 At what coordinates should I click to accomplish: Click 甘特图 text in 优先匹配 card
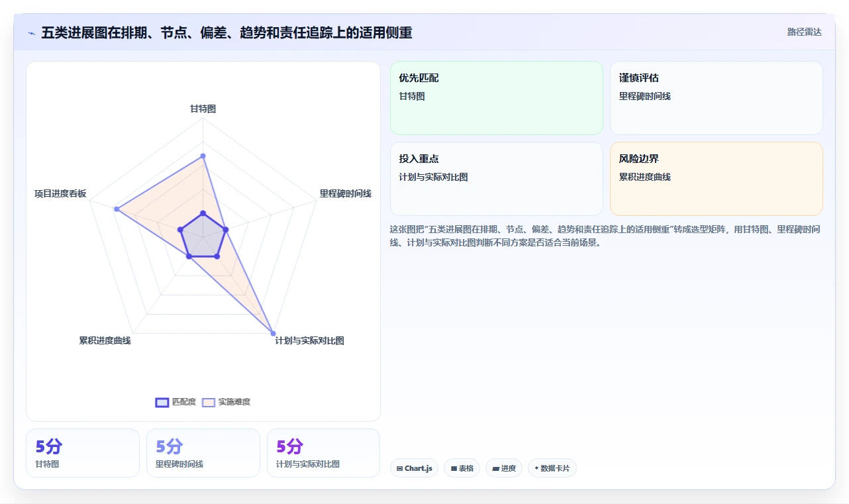412,96
